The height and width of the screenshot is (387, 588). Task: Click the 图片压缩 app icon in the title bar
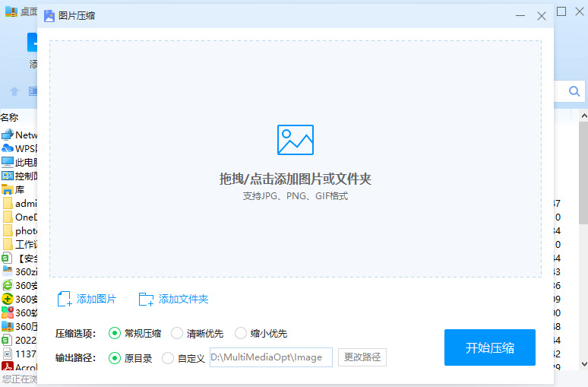coord(49,16)
